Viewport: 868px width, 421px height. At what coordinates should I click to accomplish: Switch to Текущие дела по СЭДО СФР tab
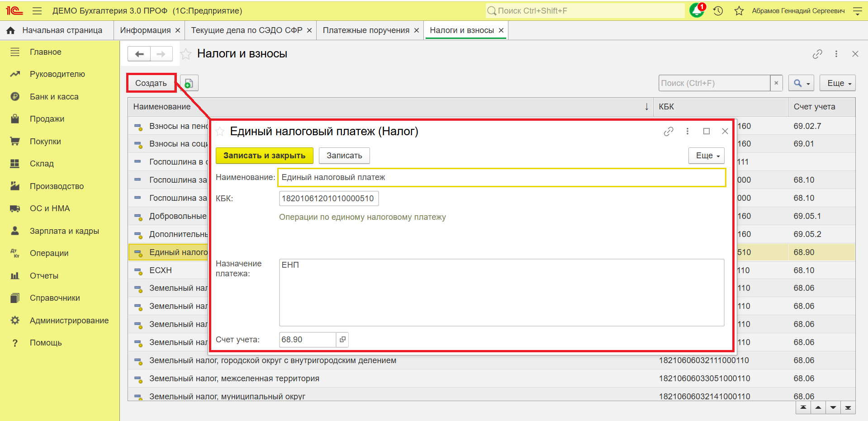[247, 30]
